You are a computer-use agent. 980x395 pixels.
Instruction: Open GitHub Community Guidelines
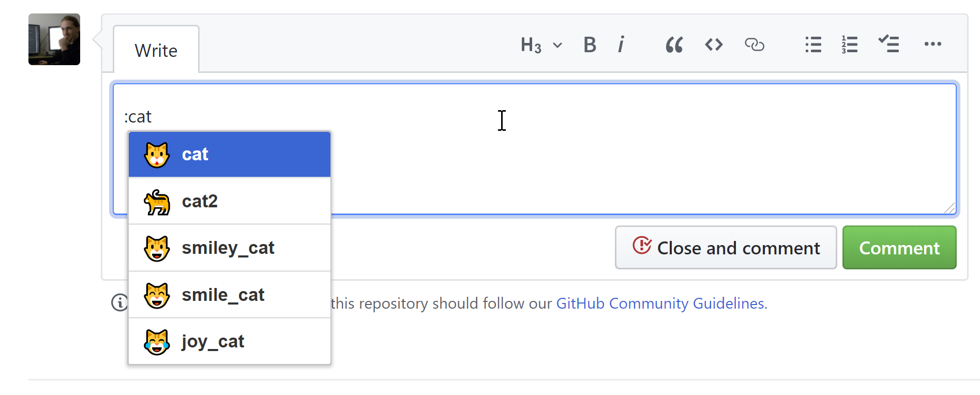pyautogui.click(x=660, y=303)
